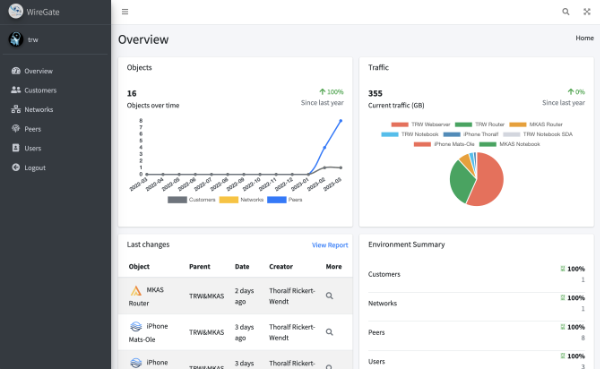Open the View Report link

[330, 245]
